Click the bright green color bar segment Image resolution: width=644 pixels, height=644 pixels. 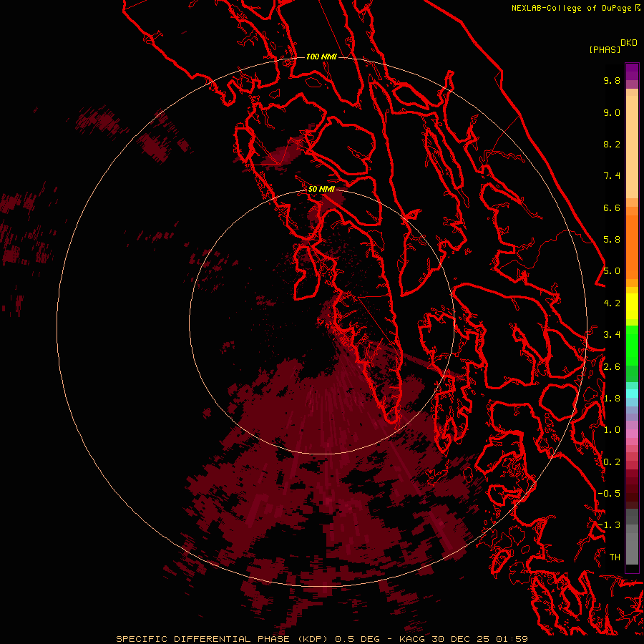tap(632, 345)
